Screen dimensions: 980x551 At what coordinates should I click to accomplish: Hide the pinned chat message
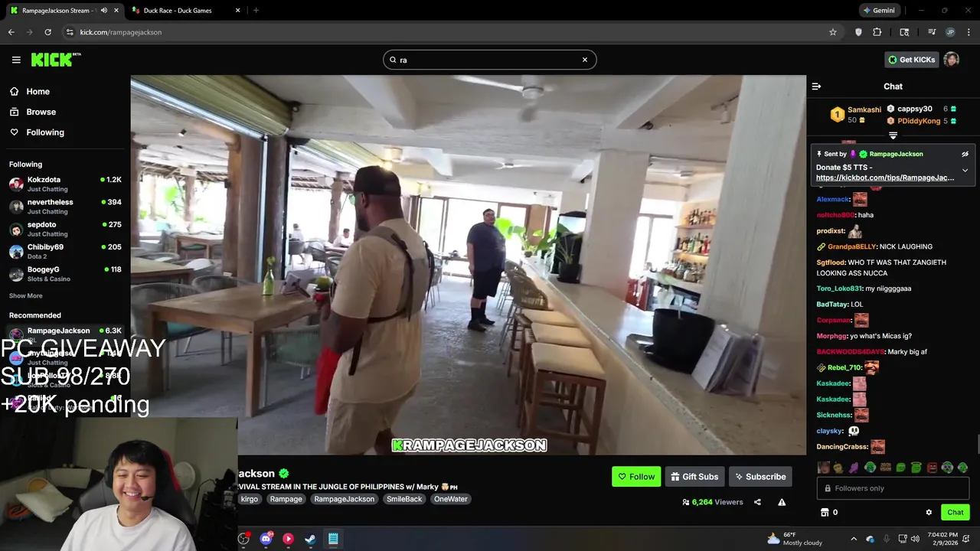click(965, 154)
